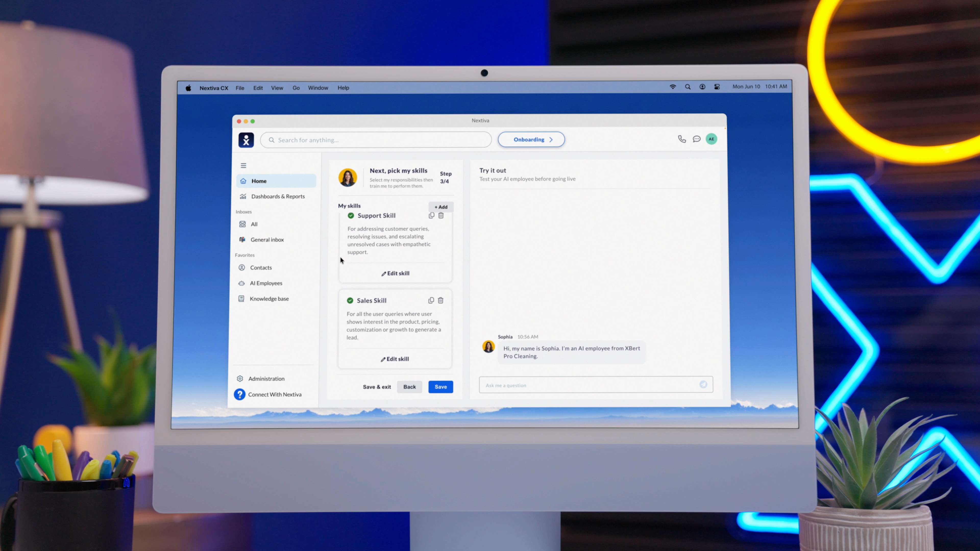Toggle Sales Skill green check status
Viewport: 980px width, 551px height.
(x=350, y=300)
